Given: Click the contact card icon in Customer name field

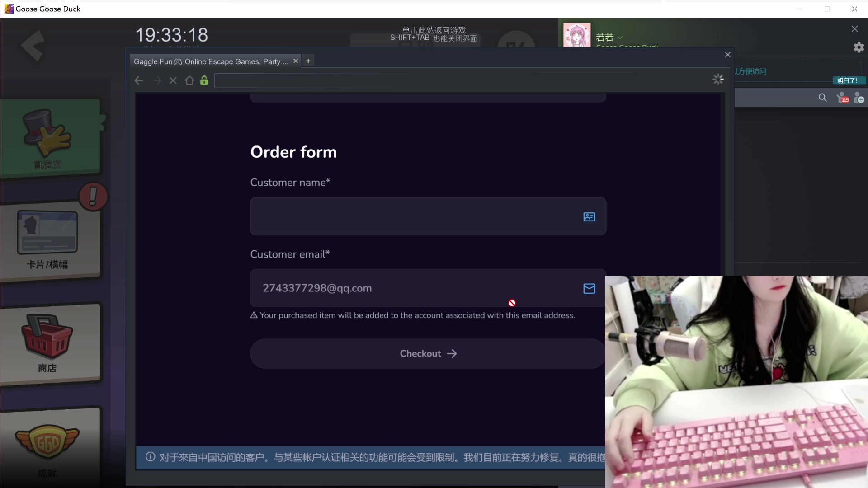Looking at the screenshot, I should pyautogui.click(x=589, y=217).
